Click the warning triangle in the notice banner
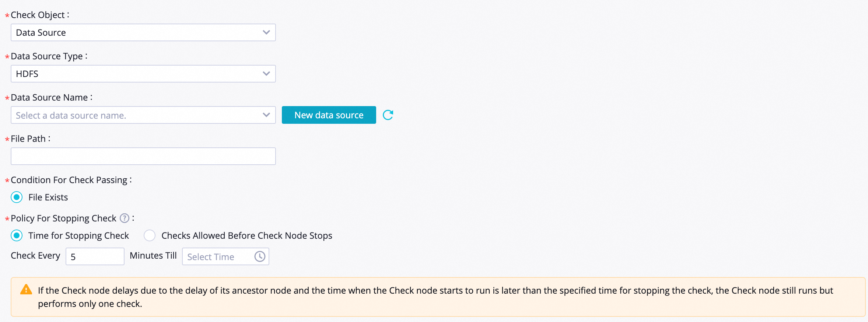 tap(26, 290)
